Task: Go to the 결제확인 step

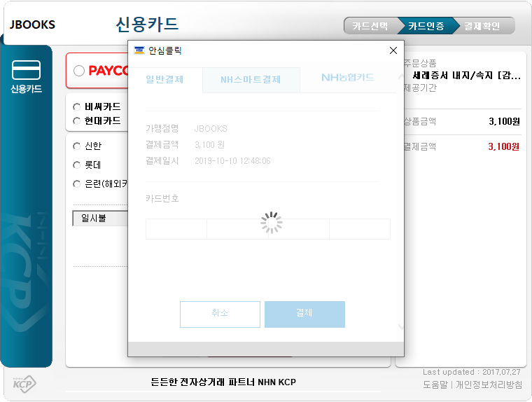Action: [482, 26]
